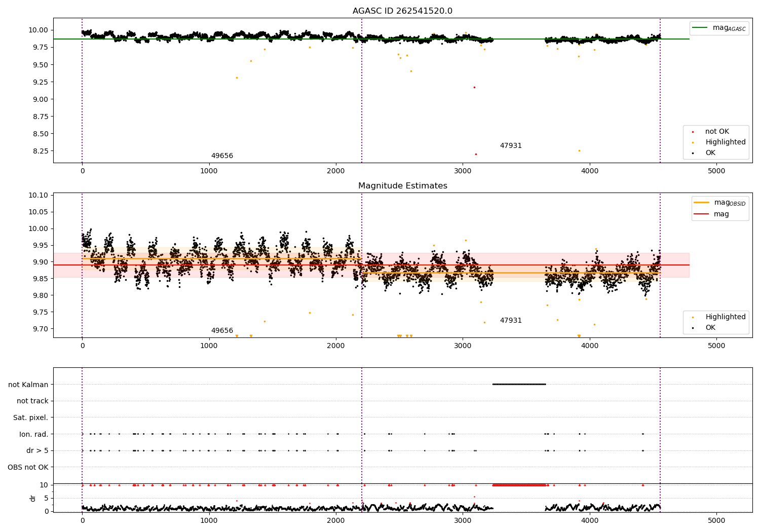
Task: Click the 'dr > 5' row label
Action: click(37, 450)
